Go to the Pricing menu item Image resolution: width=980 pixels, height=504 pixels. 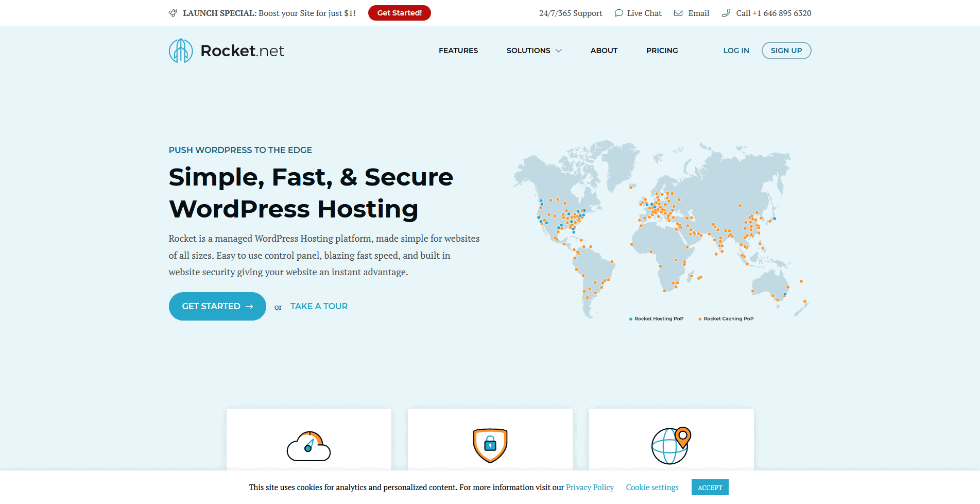(662, 51)
